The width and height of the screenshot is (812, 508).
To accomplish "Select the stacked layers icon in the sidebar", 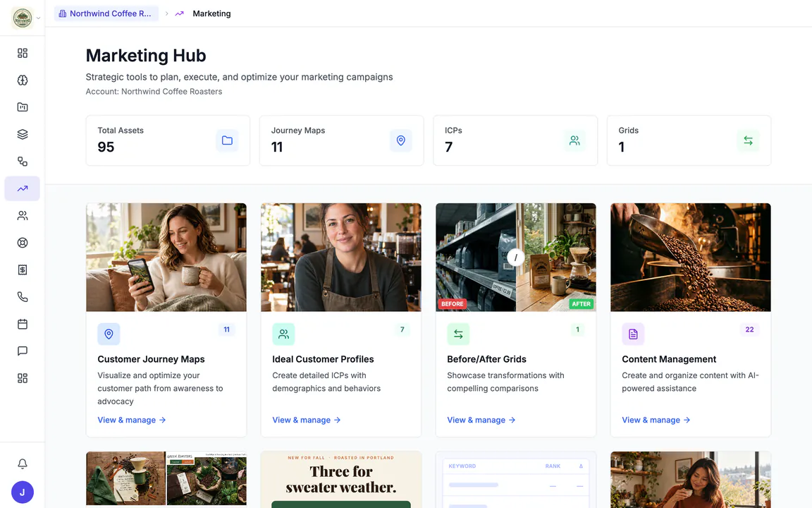I will pos(23,134).
